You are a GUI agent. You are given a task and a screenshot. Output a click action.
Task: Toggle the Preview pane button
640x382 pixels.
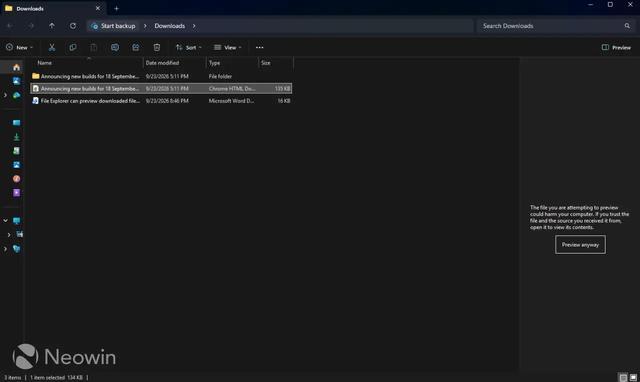[616, 47]
